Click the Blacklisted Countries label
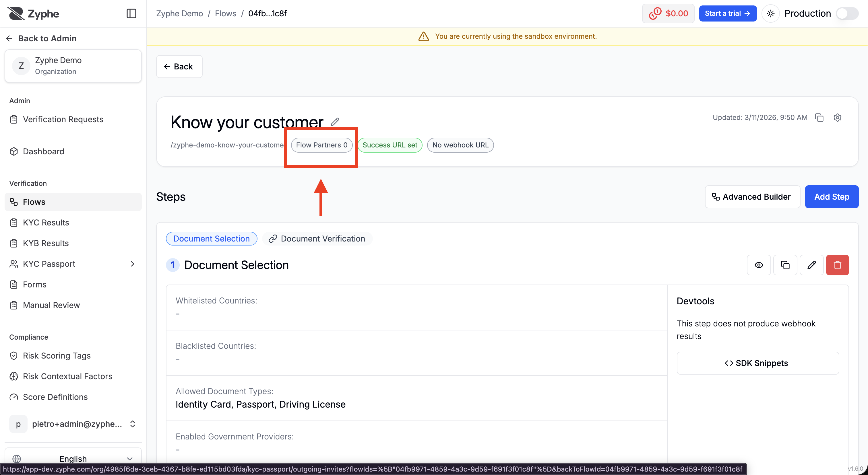This screenshot has width=868, height=475. click(216, 346)
